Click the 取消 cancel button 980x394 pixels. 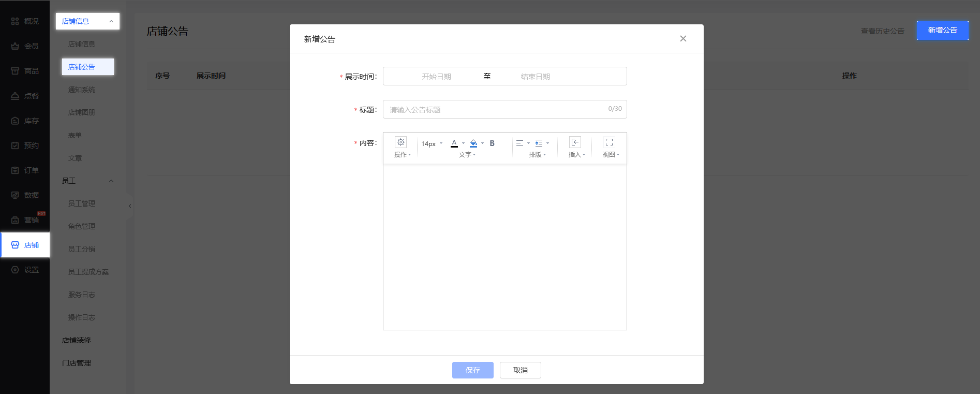(520, 370)
